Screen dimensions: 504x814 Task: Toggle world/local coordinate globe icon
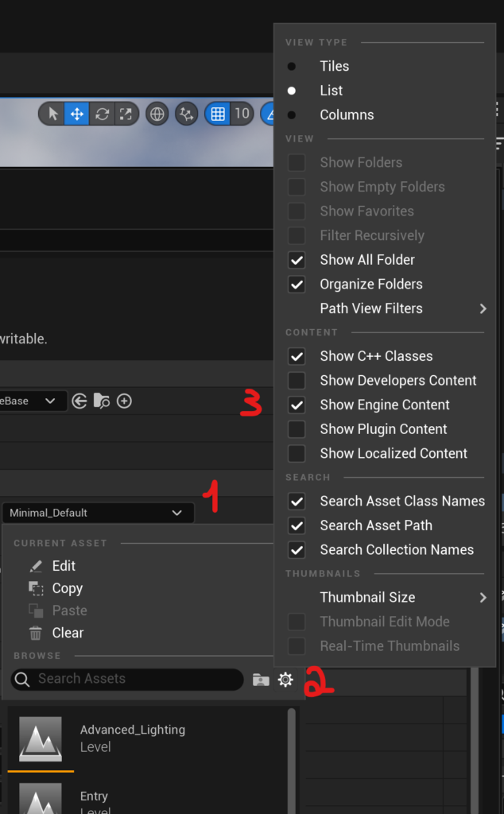coord(157,114)
